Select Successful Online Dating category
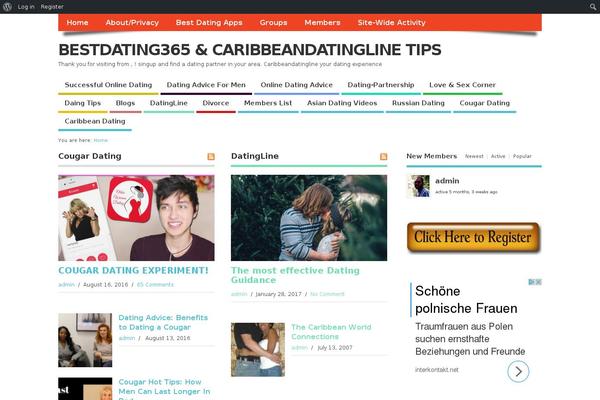 108,85
